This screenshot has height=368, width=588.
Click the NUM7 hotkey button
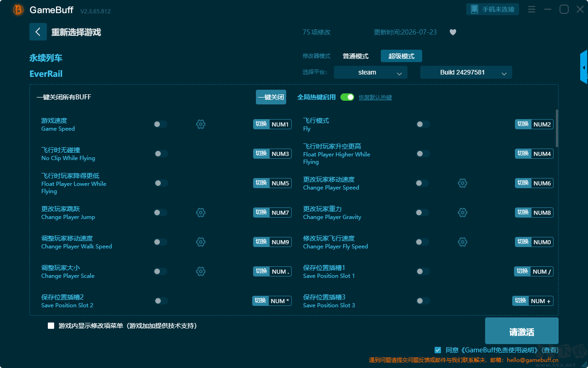pyautogui.click(x=272, y=213)
